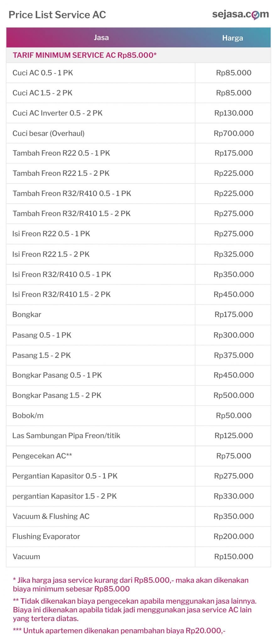This screenshot has height=644, width=277.
Task: Click the Rp500.000 Bongkar Pasang price
Action: click(x=234, y=395)
